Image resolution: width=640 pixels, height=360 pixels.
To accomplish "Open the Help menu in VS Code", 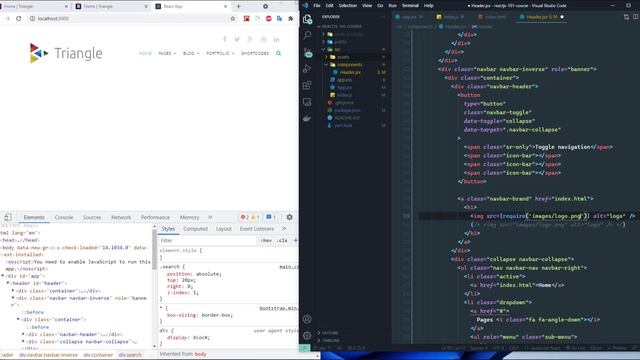I will coord(429,6).
